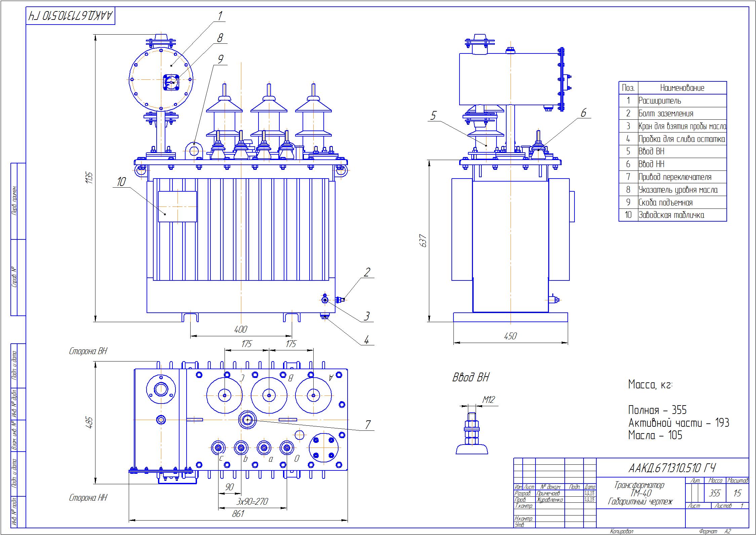Select callout number 9 for lifting bracket
The image size is (756, 535).
tap(220, 59)
